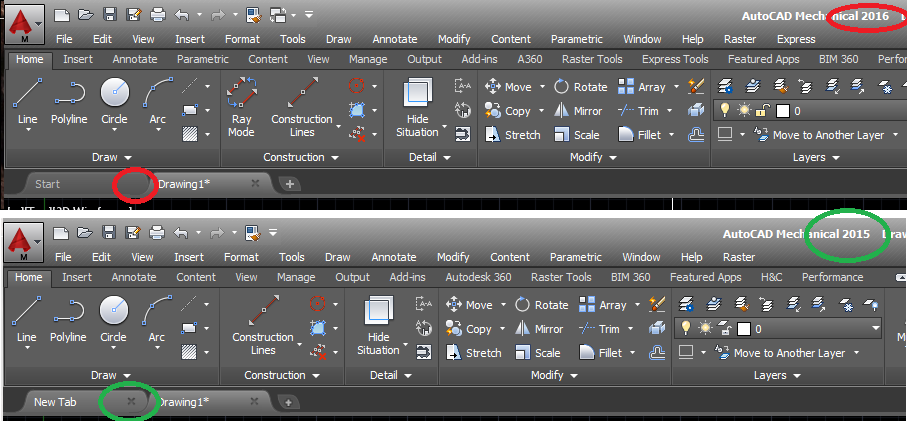Toggle the layer lock icon in the 2016 window

click(x=763, y=110)
